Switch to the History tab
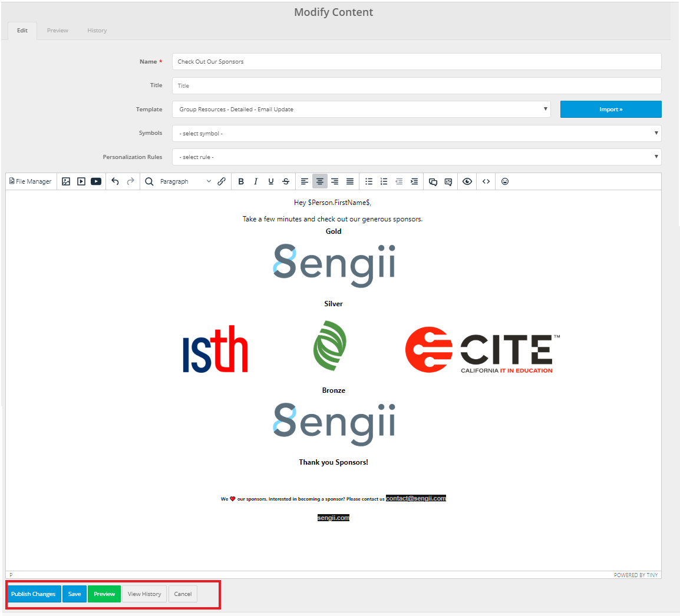The width and height of the screenshot is (680, 616). 97,31
